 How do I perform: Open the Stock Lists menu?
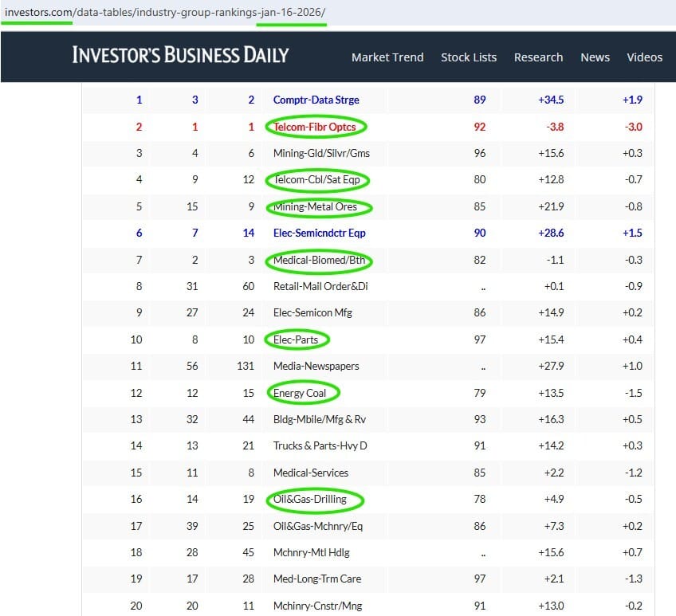(469, 57)
